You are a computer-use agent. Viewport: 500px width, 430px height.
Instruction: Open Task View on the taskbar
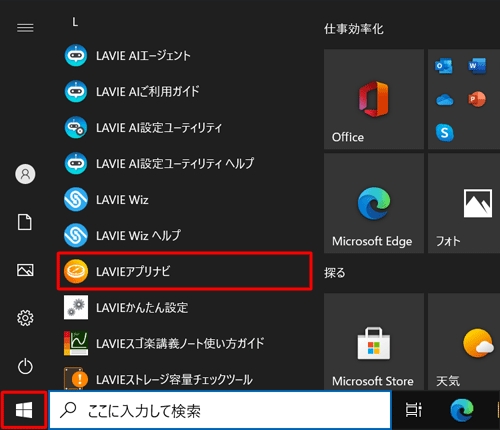coord(414,410)
